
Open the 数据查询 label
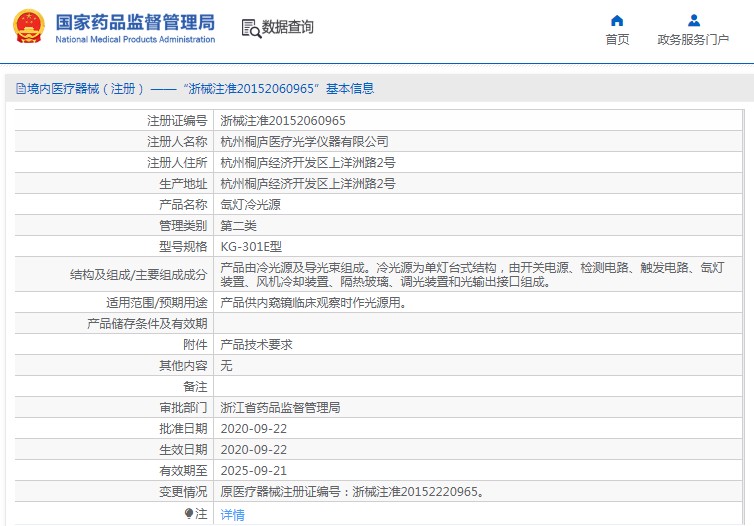288,28
